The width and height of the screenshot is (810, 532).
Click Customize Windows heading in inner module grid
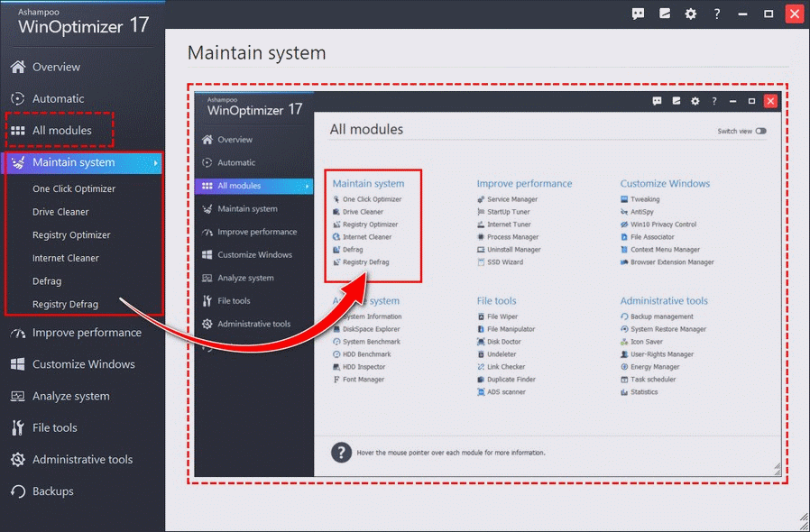665,183
